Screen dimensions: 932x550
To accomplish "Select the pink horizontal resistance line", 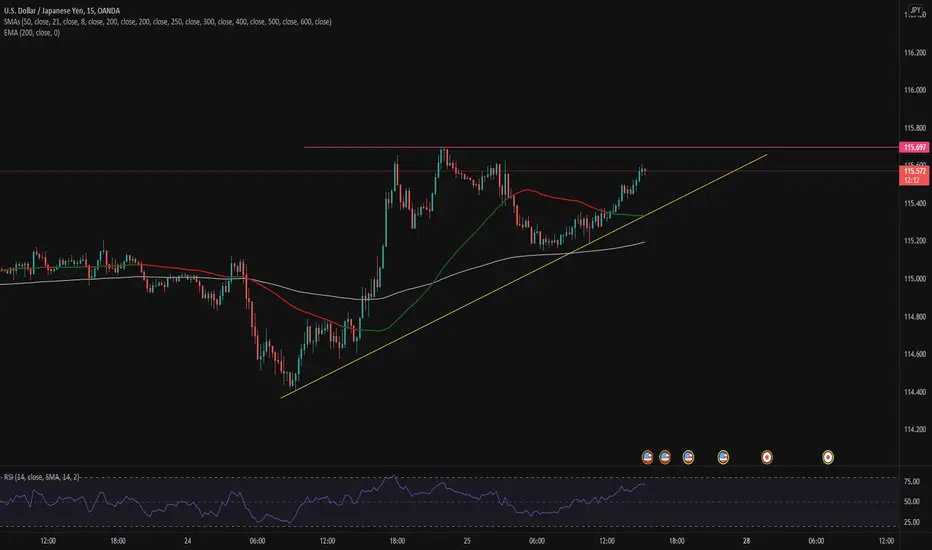I will point(600,147).
